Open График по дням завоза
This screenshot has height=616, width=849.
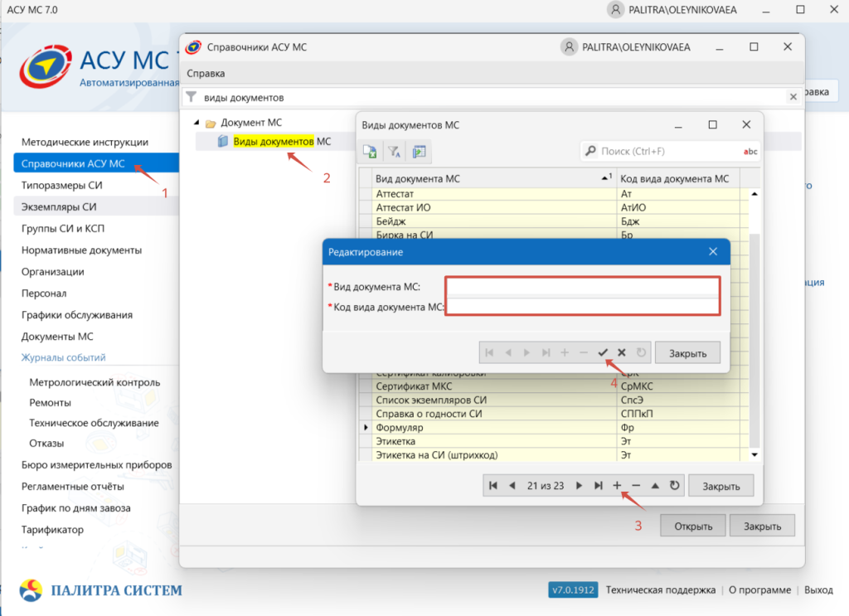pyautogui.click(x=75, y=507)
